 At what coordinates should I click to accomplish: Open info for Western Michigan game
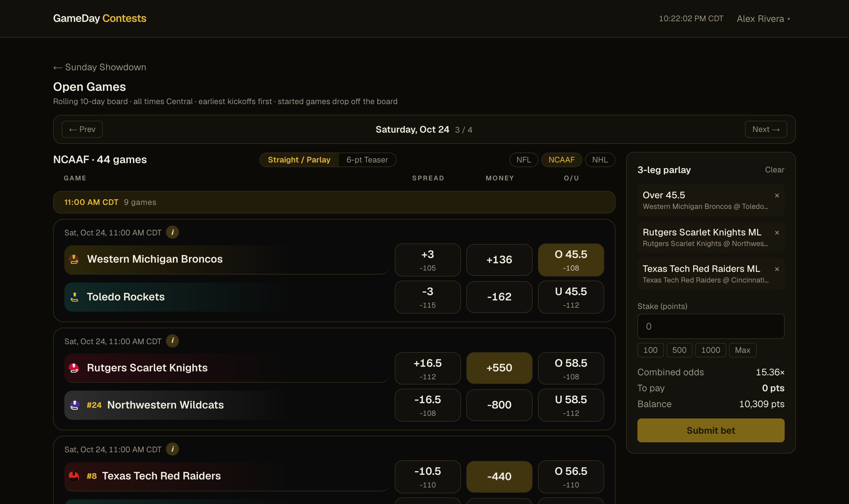coord(172,232)
